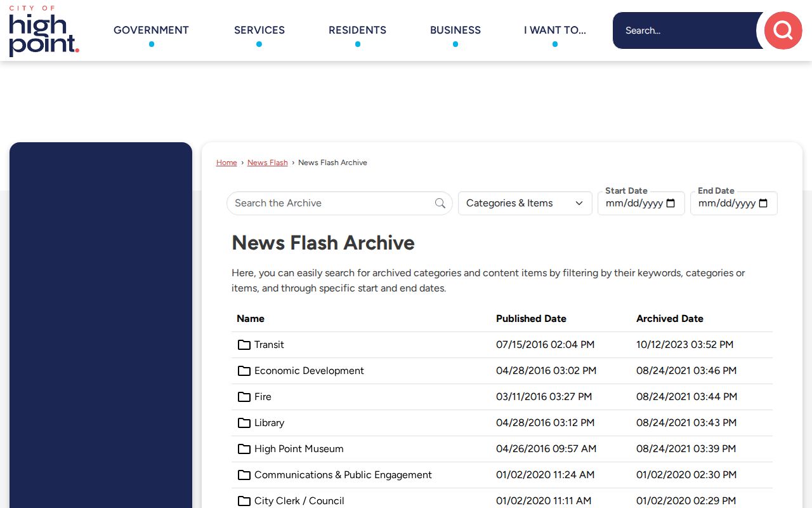Click the red site search magnifier button
812x508 pixels.
pos(783,30)
